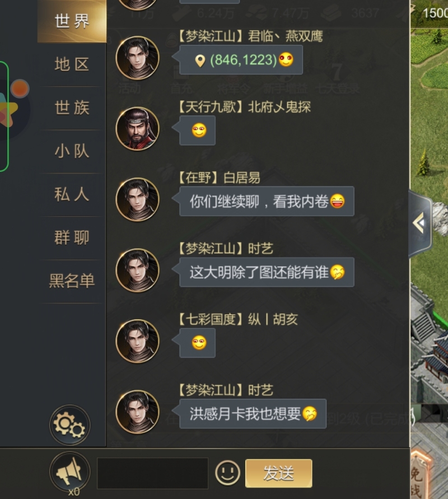
Task: Tap the message bubble 洪感月卡我也想要
Action: point(253,414)
